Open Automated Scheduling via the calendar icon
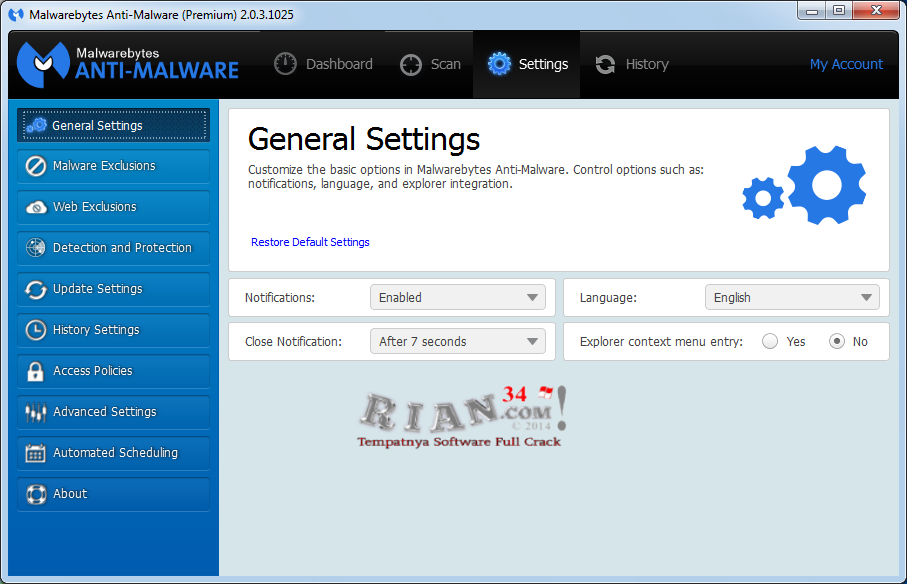 37,453
